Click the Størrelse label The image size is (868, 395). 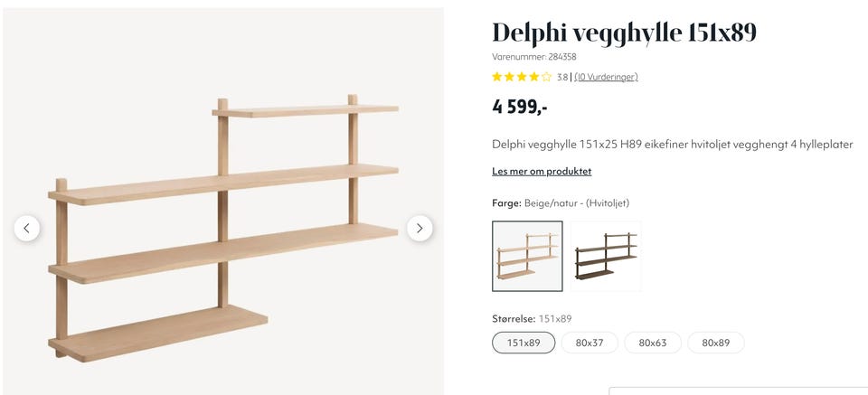pyautogui.click(x=514, y=319)
